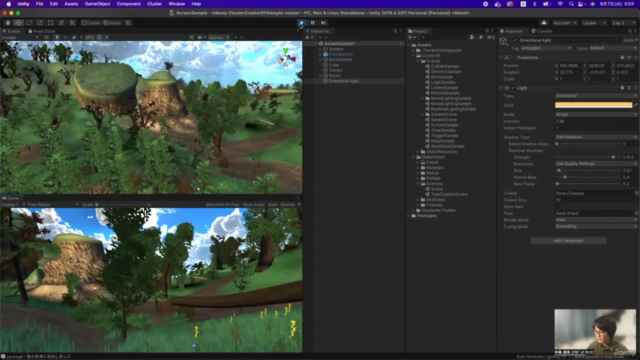Toggle scene audio icon
Screen dimensions: 640x360
[65, 38]
